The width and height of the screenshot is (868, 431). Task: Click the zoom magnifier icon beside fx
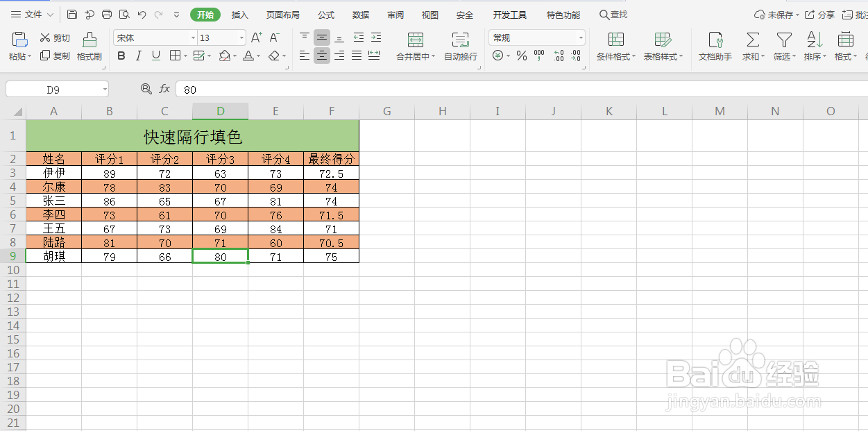coord(146,89)
